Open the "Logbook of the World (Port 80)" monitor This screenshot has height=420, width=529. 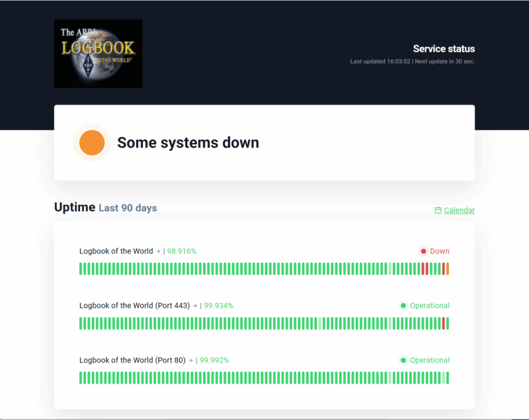click(132, 360)
